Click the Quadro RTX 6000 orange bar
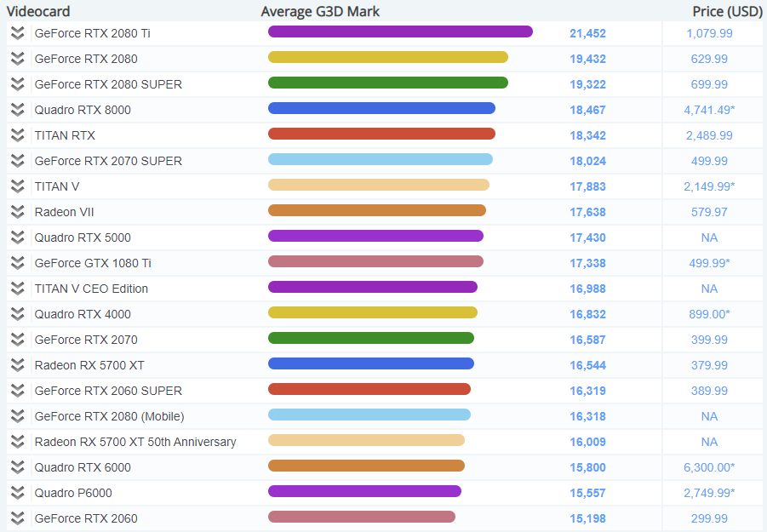This screenshot has height=532, width=767. point(366,466)
